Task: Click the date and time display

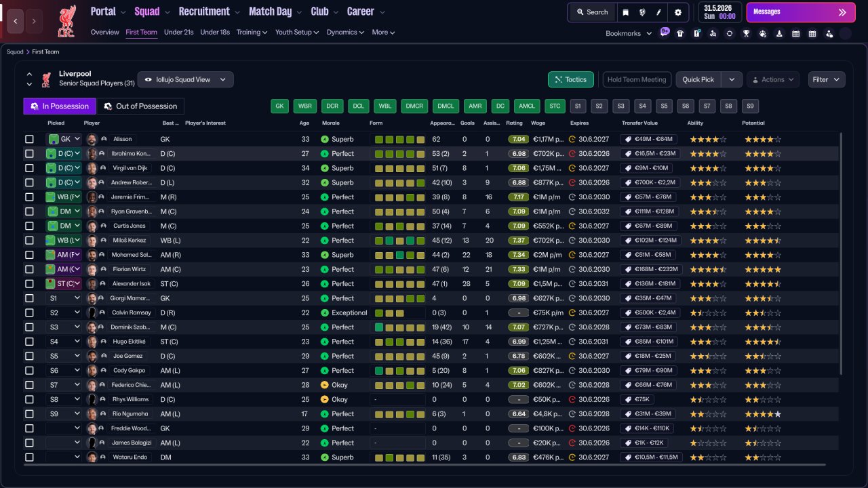Action: tap(719, 12)
